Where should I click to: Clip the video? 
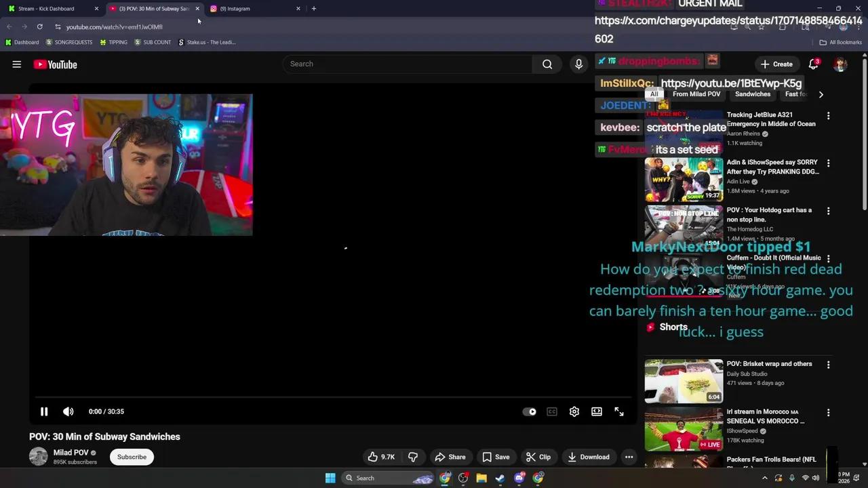point(538,457)
